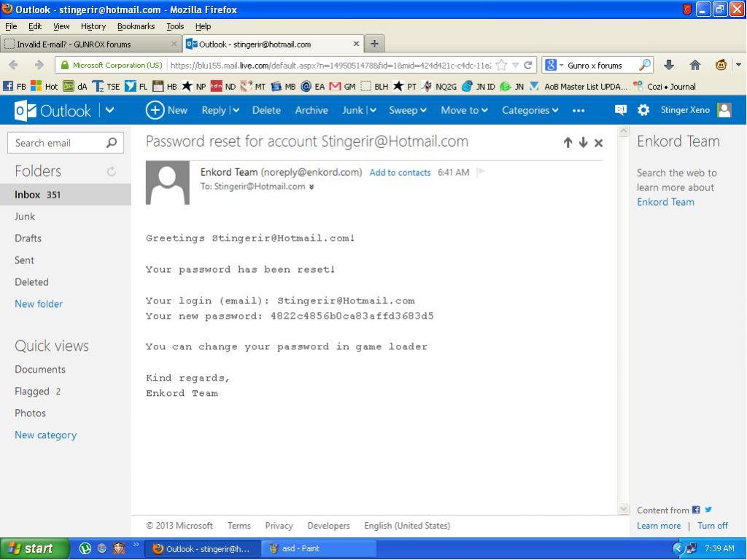The image size is (747, 560).
Task: Go to previous message up arrow
Action: tap(568, 143)
